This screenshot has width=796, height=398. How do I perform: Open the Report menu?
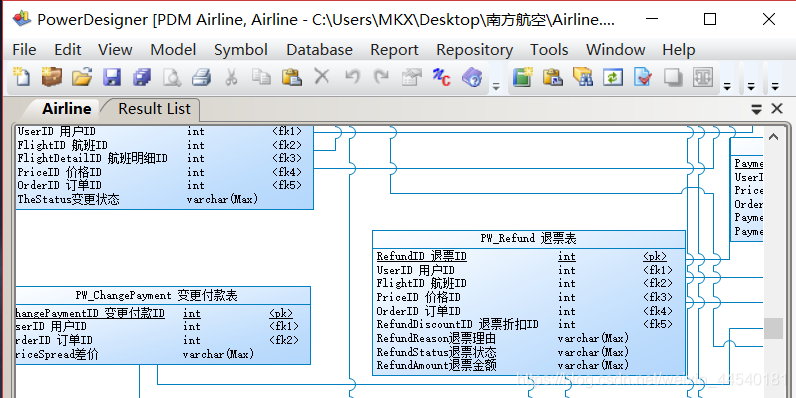[394, 50]
